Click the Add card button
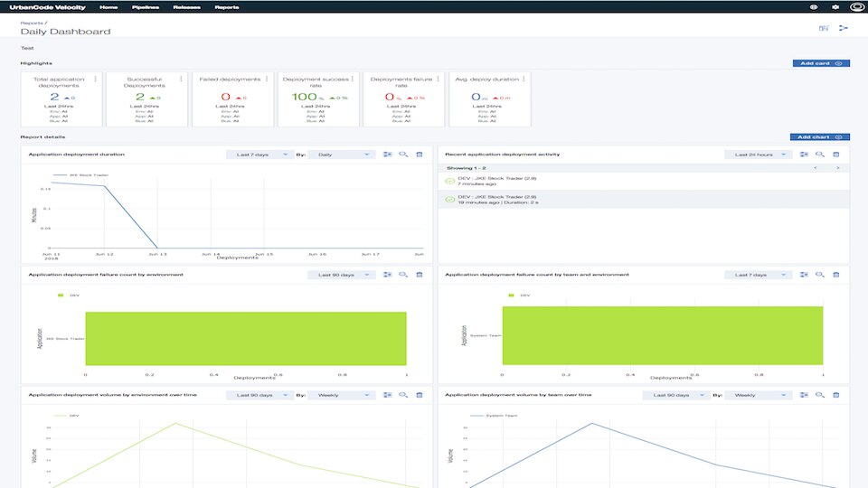 (821, 63)
